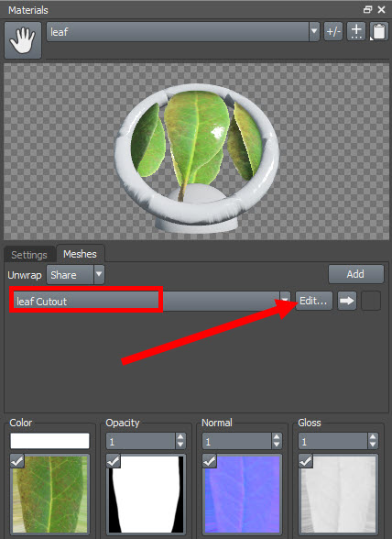392x539 pixels.
Task: Click the empty square box after arrow
Action: (x=371, y=301)
